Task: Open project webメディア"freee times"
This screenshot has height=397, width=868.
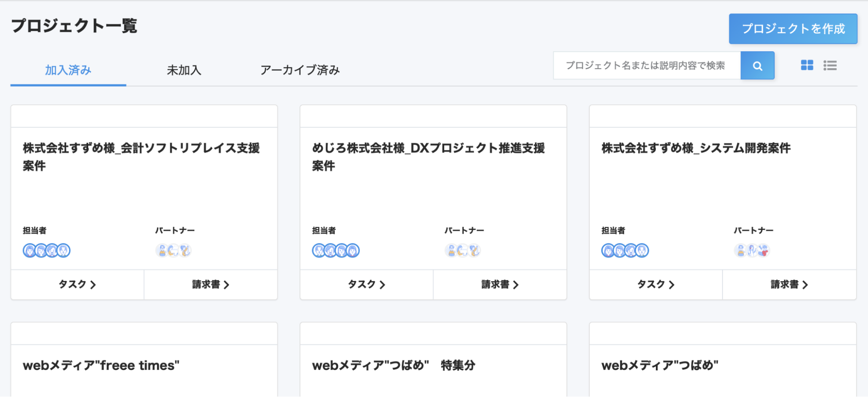Action: point(101,365)
